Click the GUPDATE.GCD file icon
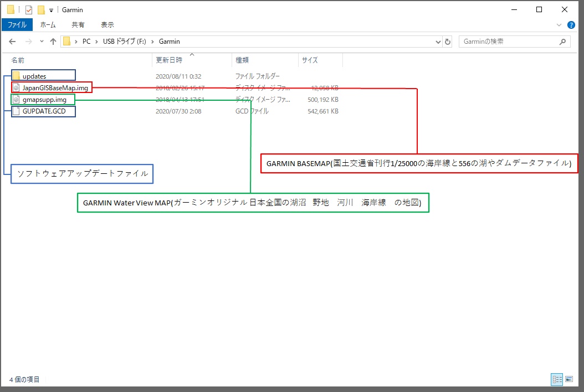The image size is (584, 392). [x=16, y=111]
